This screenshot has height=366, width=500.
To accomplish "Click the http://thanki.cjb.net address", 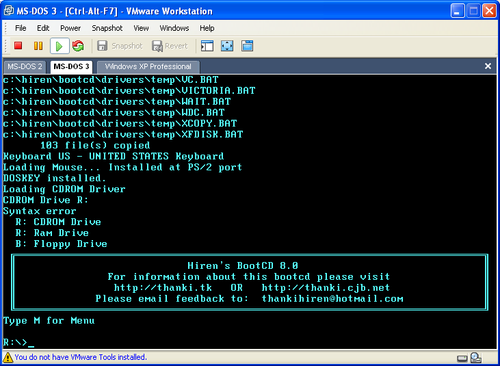I will (326, 288).
